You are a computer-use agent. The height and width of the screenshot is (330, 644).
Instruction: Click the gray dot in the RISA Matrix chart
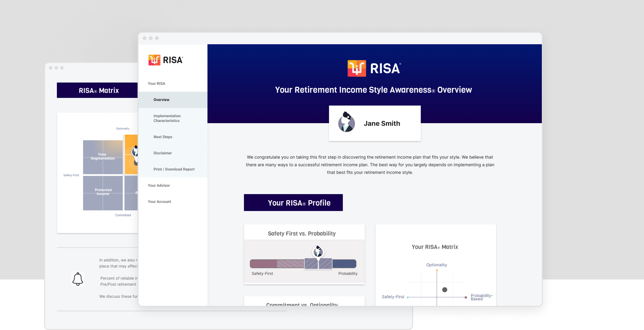pyautogui.click(x=445, y=290)
